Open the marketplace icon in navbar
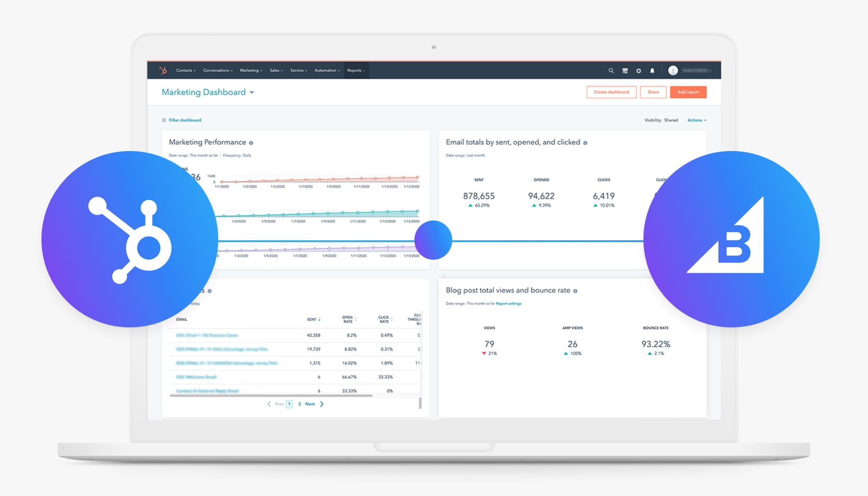Screen dimensions: 868x496 [625, 71]
